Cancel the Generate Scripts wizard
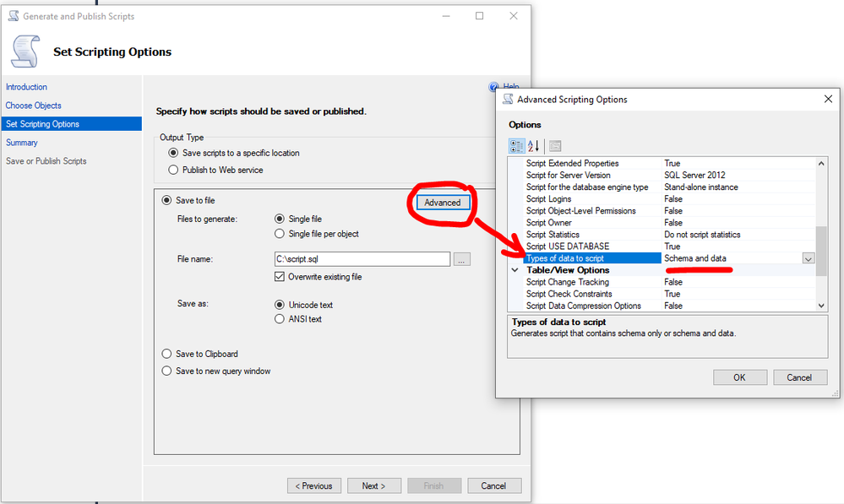The width and height of the screenshot is (844, 504). pos(494,485)
